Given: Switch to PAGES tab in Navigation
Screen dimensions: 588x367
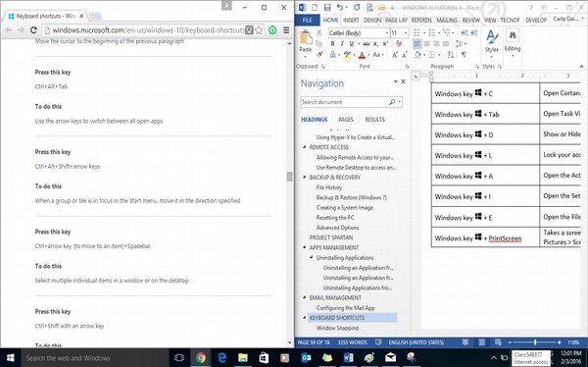Looking at the screenshot, I should pos(346,120).
